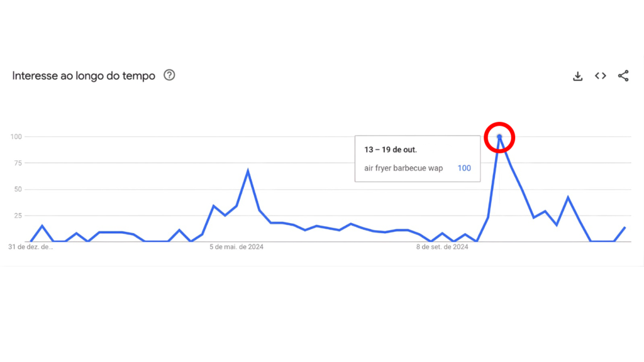Image resolution: width=644 pixels, height=362 pixels.
Task: Click the y-axis label 75
Action: 18,163
